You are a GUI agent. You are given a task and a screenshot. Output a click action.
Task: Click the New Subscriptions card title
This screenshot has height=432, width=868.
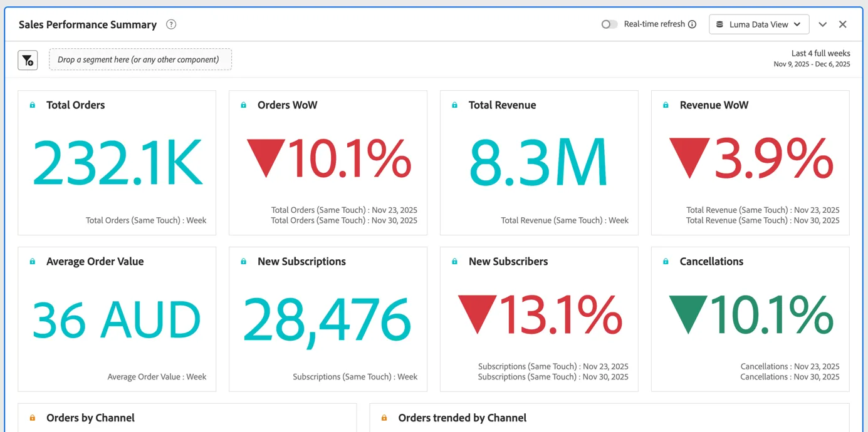[301, 262]
